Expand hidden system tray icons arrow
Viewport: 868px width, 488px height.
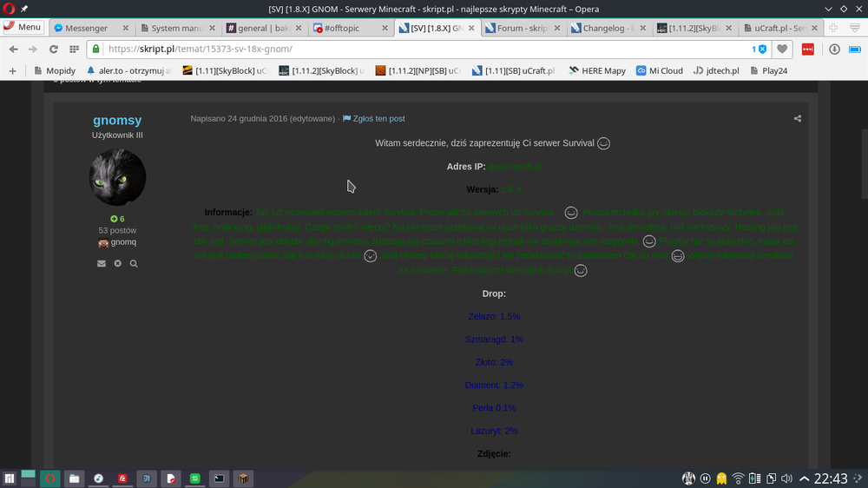805,478
